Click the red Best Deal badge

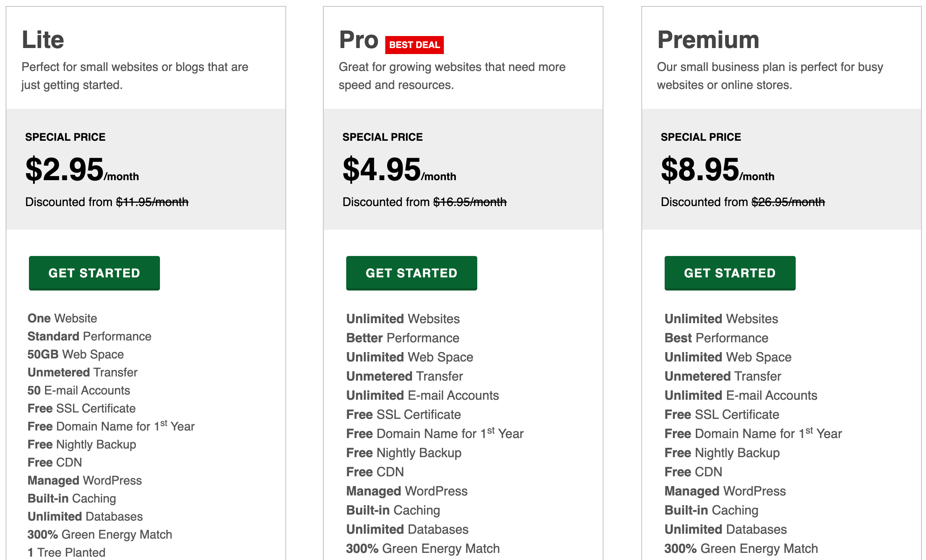(414, 45)
